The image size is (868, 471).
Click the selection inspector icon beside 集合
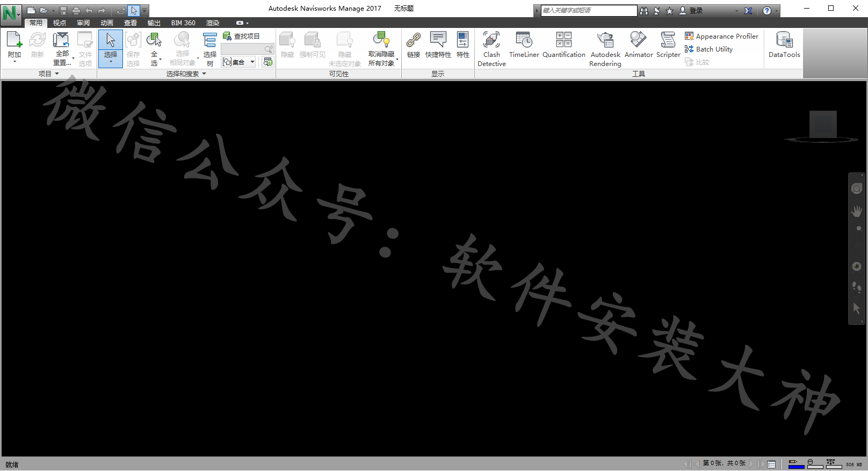click(267, 62)
